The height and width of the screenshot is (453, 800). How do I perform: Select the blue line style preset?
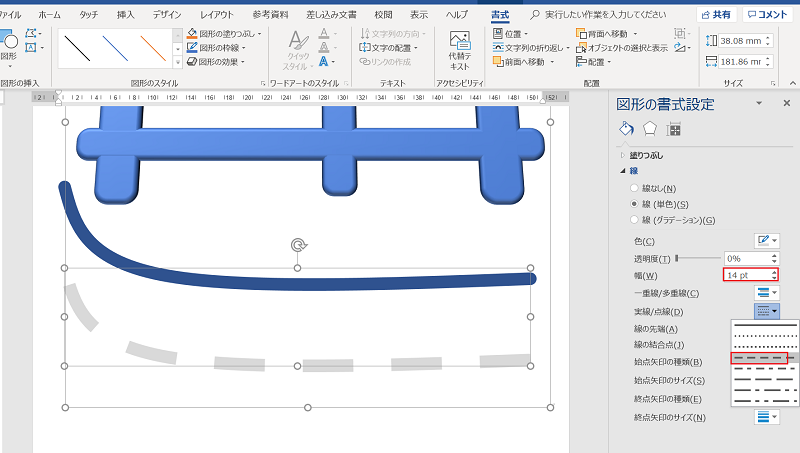(115, 48)
